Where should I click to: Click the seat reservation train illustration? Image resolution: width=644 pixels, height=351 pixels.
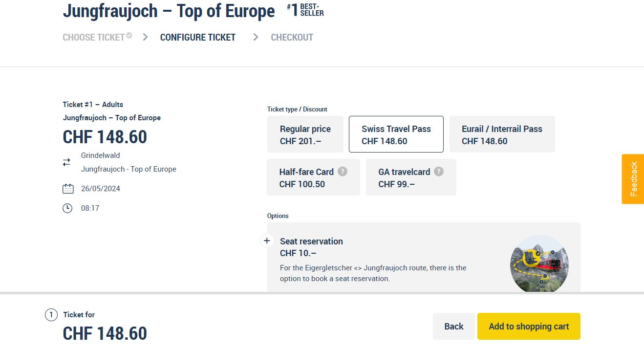539,264
